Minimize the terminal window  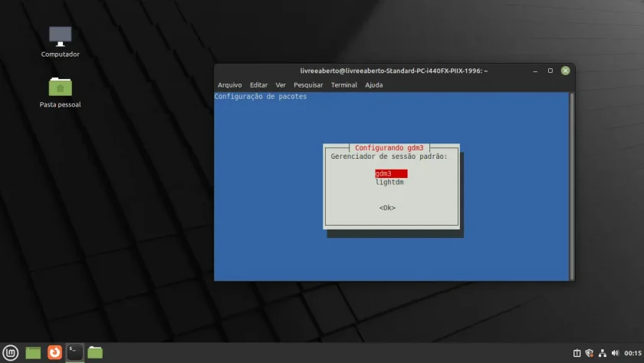point(535,71)
